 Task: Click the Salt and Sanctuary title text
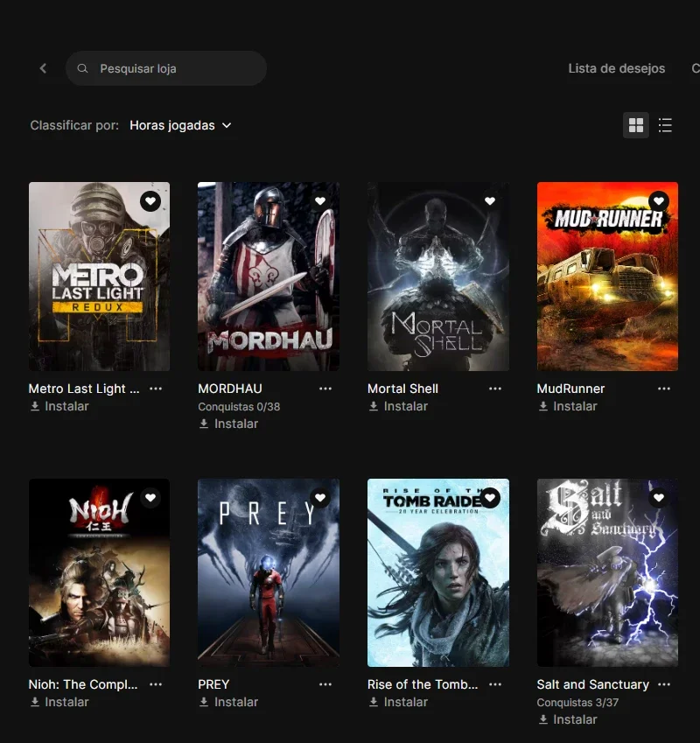click(x=593, y=684)
